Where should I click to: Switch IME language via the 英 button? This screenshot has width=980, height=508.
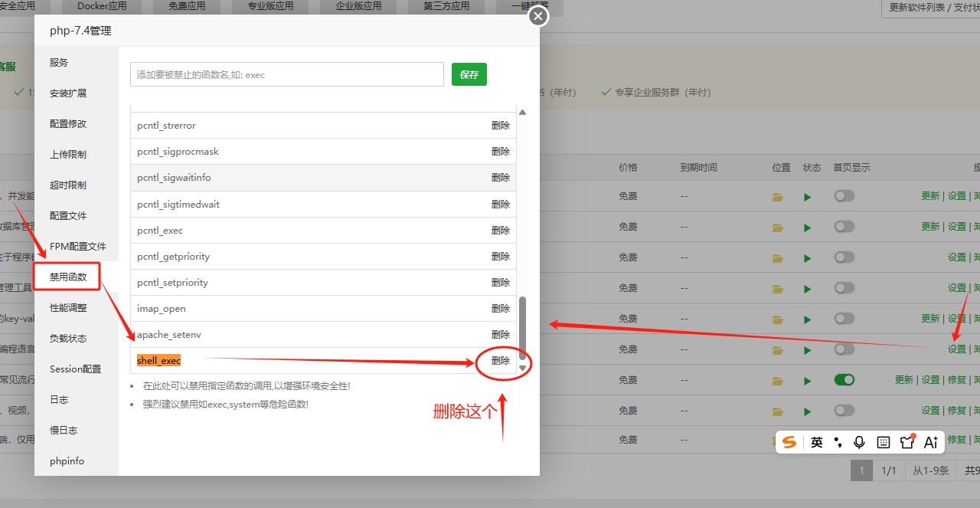(817, 442)
